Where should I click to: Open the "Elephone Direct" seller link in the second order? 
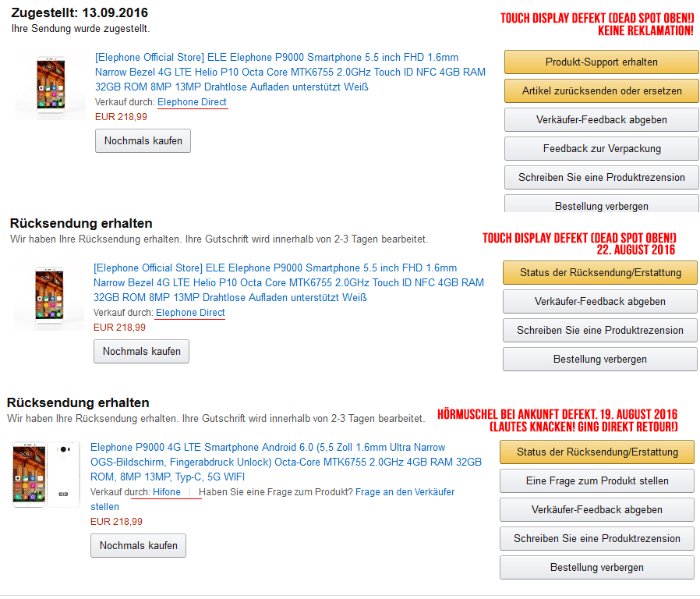pyautogui.click(x=190, y=313)
